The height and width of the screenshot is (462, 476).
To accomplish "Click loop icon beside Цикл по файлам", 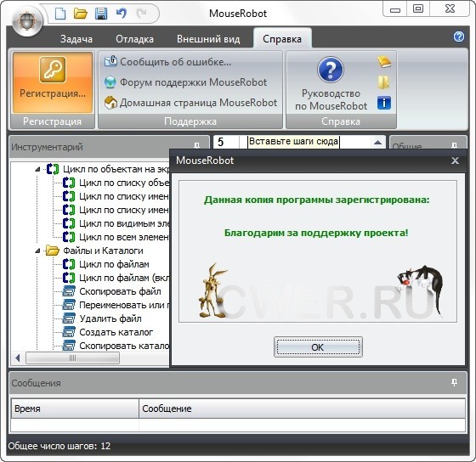I will 69,264.
